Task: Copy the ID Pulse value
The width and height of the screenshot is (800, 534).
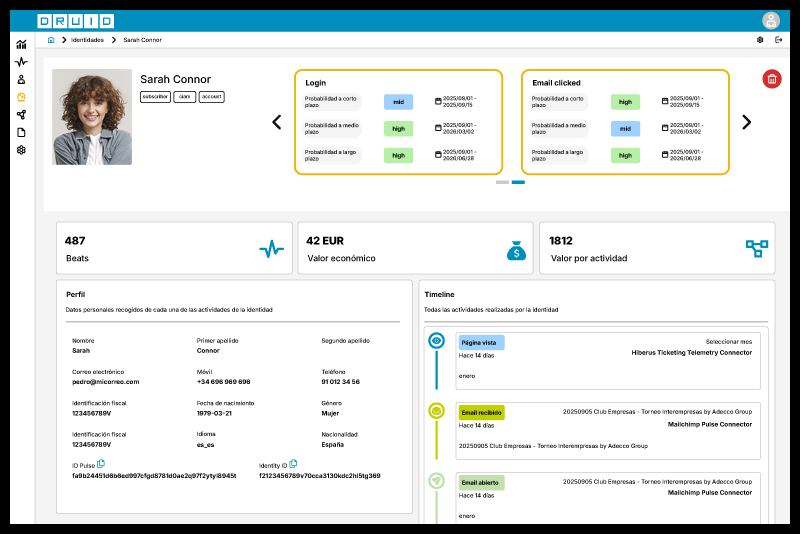Action: click(x=101, y=464)
